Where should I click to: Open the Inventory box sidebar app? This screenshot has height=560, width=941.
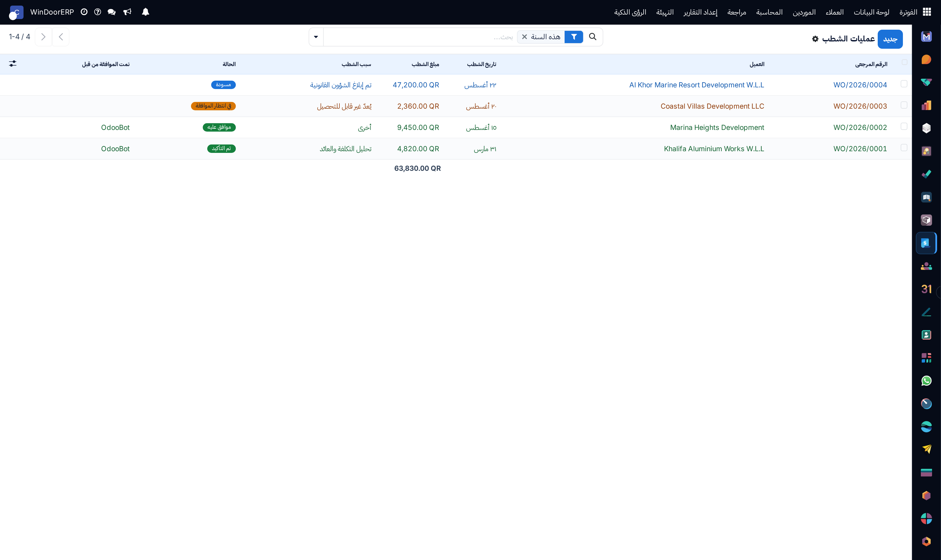[x=926, y=220]
